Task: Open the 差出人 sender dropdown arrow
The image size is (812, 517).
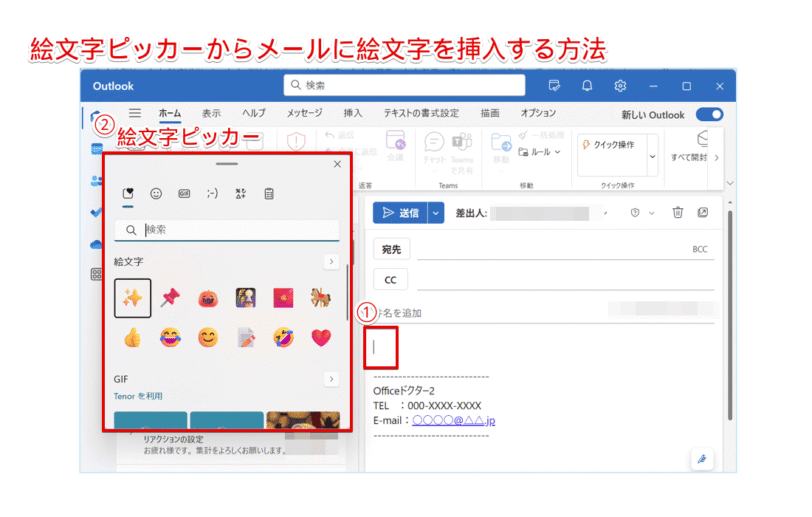Action: point(605,213)
